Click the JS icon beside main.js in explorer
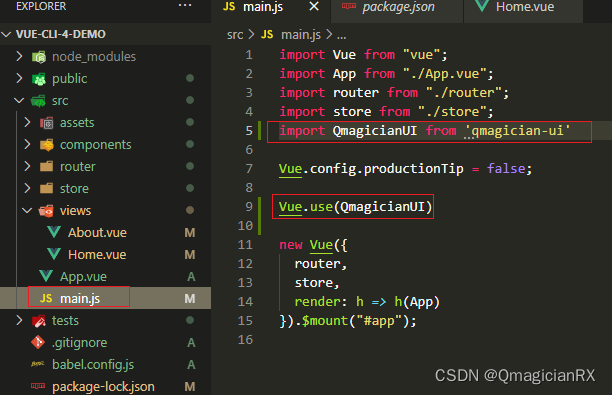Screen dimensions: 612x395 tap(46, 299)
